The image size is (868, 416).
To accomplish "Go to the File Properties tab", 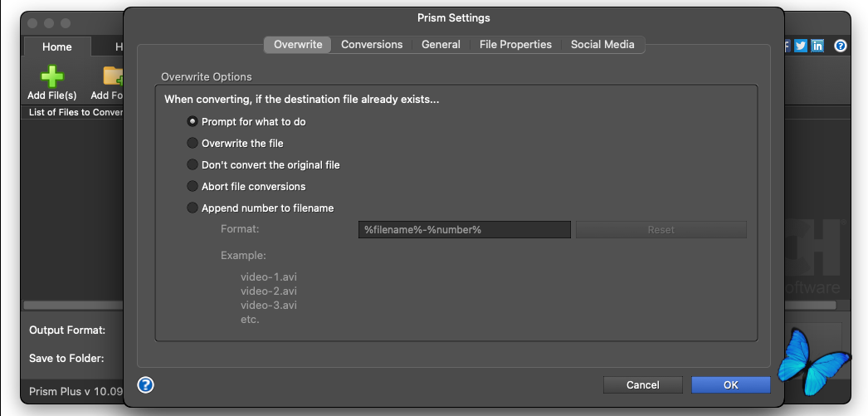I will click(x=515, y=45).
